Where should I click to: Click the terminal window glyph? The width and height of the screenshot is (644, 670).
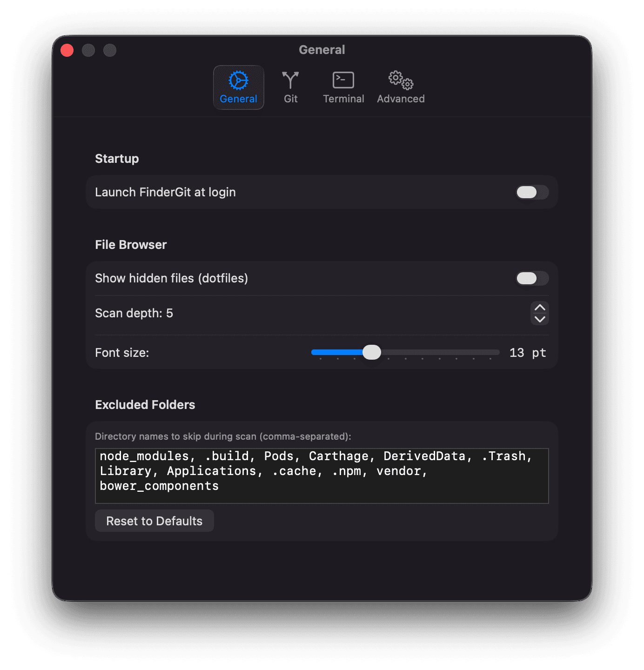click(343, 80)
